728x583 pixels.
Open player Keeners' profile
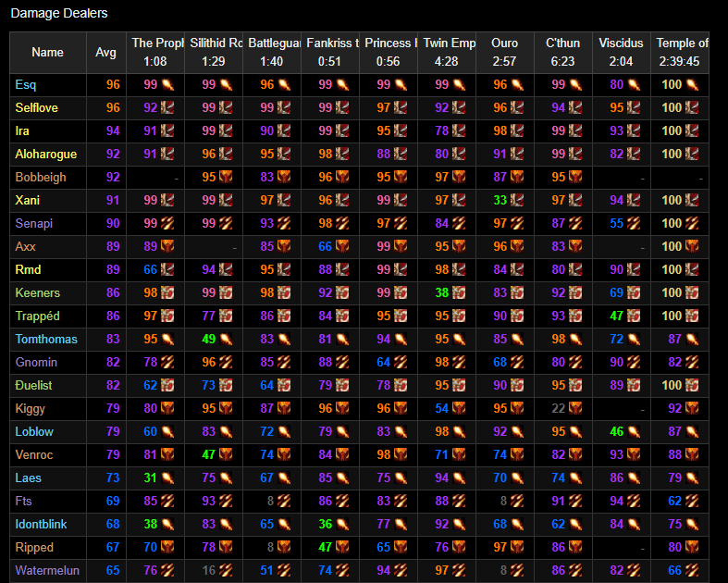tap(38, 292)
